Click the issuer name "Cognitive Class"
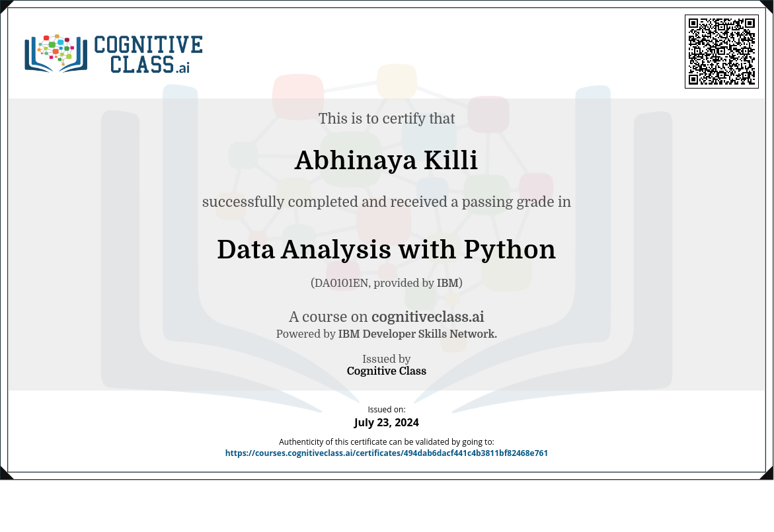 (x=387, y=371)
